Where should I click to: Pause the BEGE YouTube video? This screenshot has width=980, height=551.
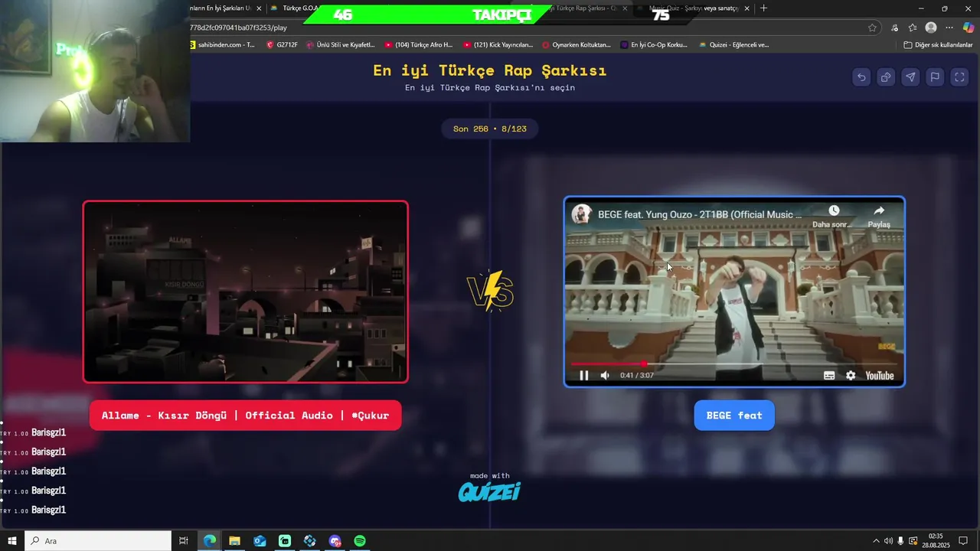[x=583, y=375]
